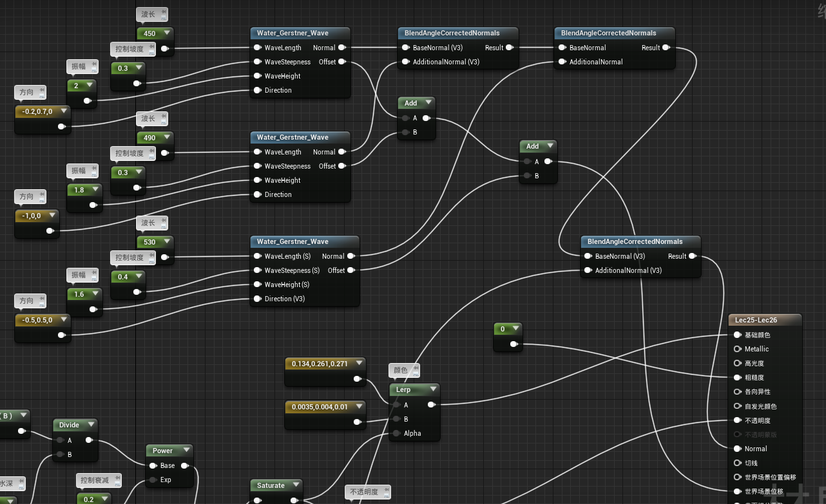
Task: Click the WaveSteepness (S) input pin
Action: click(257, 270)
